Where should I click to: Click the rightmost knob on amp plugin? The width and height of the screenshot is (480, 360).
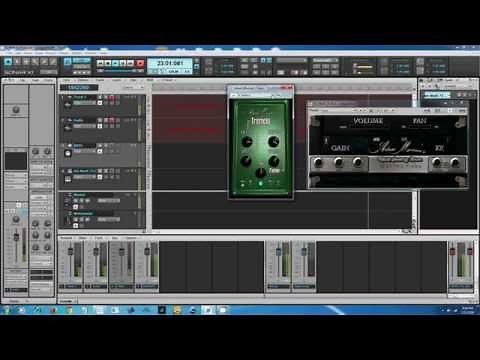pos(455,163)
